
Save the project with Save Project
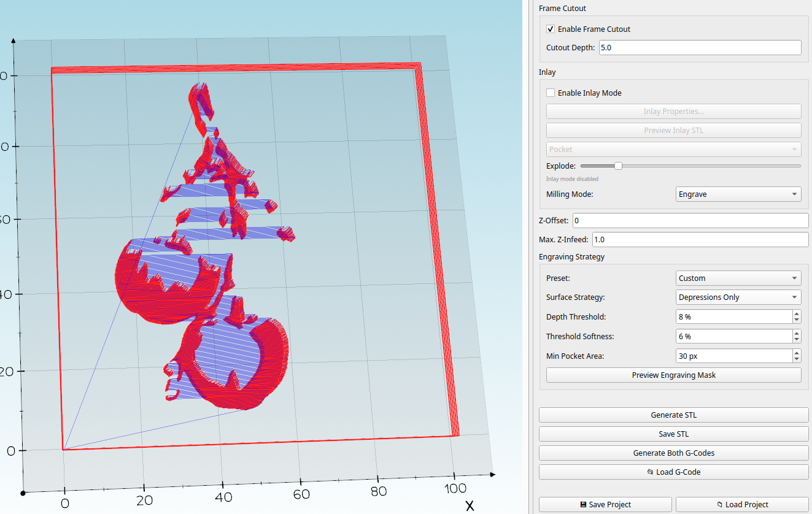(605, 505)
